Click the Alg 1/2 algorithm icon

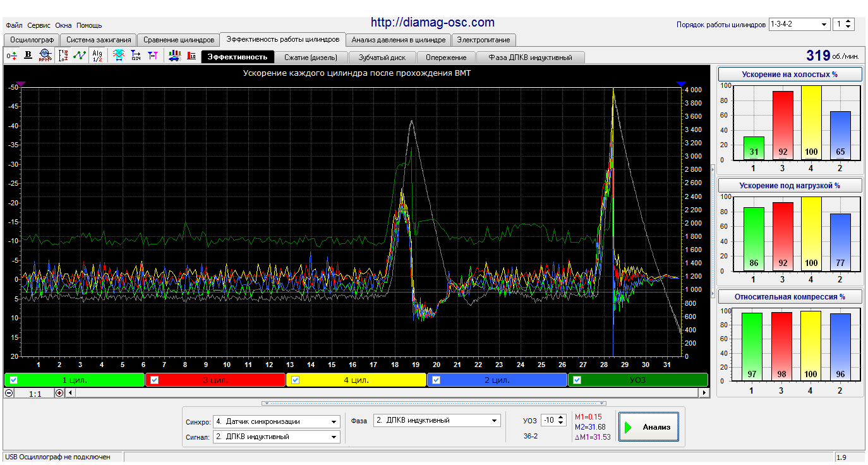click(x=97, y=56)
